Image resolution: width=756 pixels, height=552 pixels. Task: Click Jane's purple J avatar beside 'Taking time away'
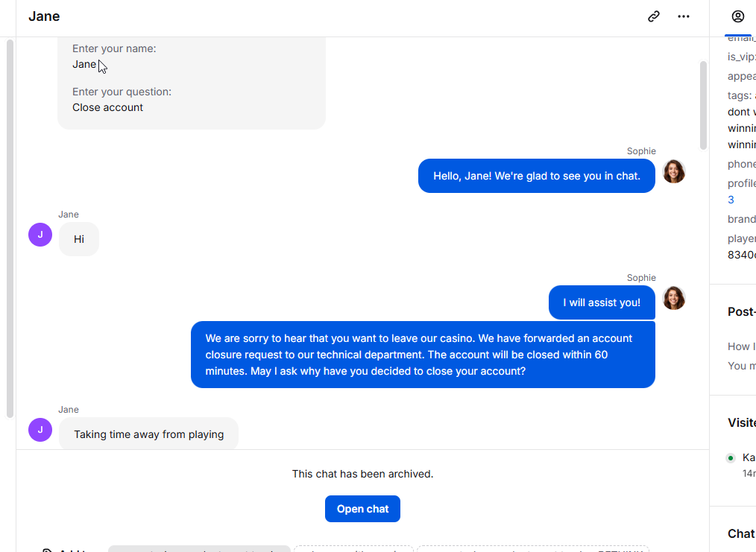coord(40,430)
